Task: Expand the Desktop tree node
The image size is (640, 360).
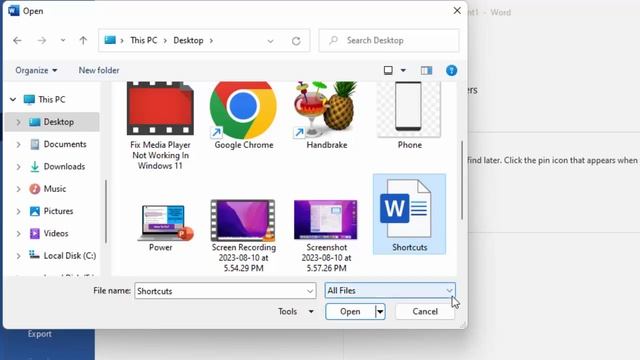Action: point(18,122)
